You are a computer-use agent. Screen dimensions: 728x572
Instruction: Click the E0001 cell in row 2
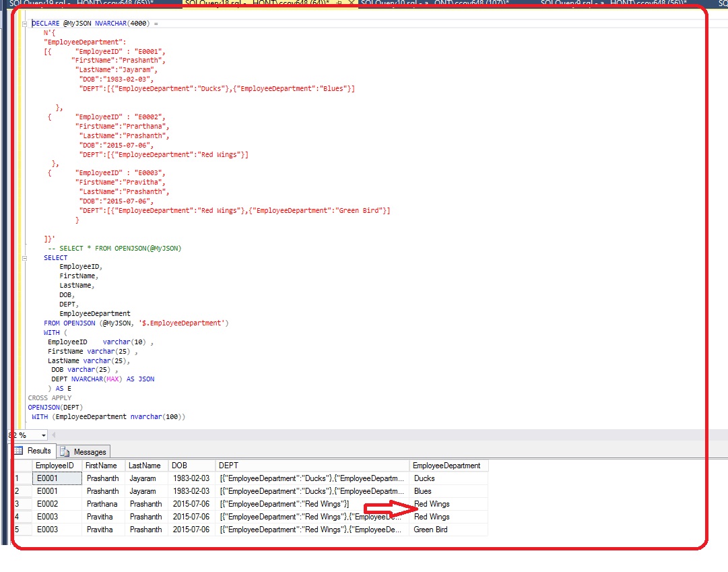[57, 491]
